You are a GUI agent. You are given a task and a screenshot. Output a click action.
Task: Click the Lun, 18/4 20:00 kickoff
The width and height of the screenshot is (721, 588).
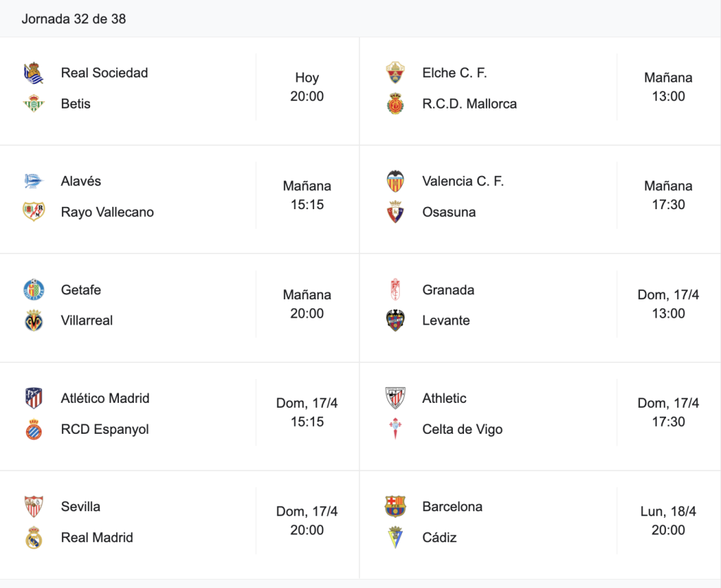point(668,521)
